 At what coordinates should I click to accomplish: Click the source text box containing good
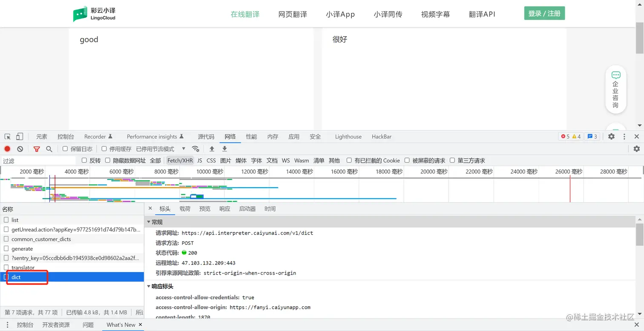(x=191, y=79)
